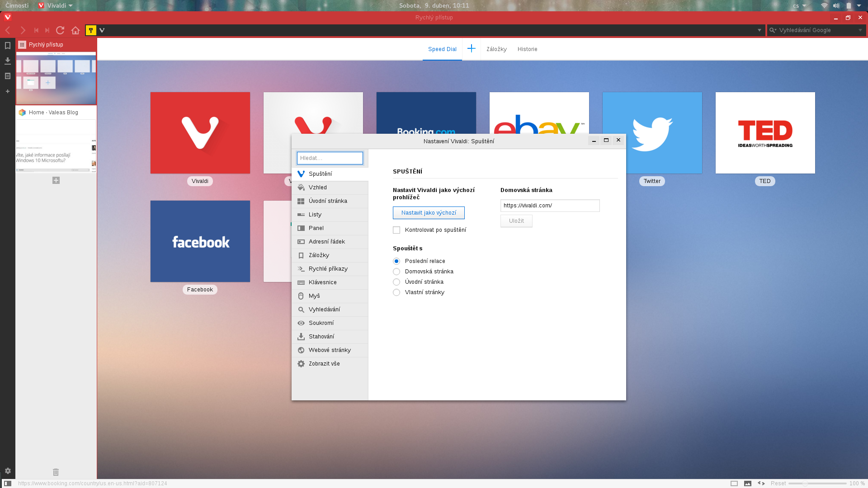Open the Bookmarks panel icon
The width and height of the screenshot is (868, 488).
[x=8, y=46]
